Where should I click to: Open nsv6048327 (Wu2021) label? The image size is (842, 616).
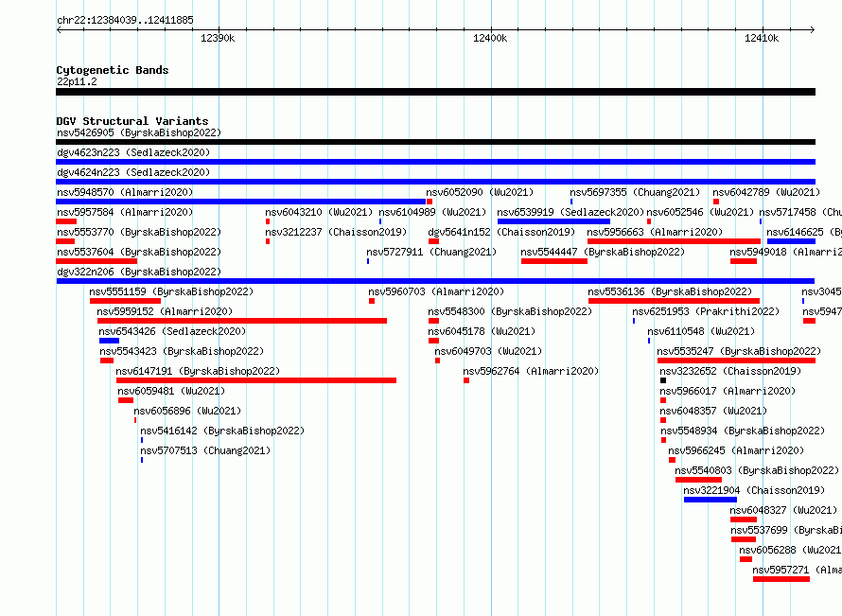pos(783,510)
